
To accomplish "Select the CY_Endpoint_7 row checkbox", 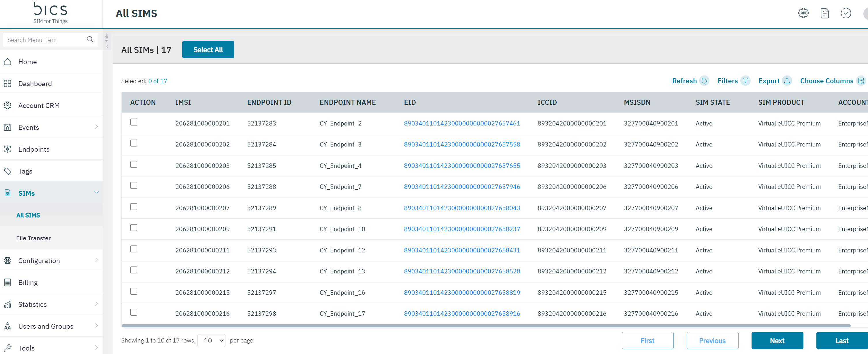I will point(134,185).
